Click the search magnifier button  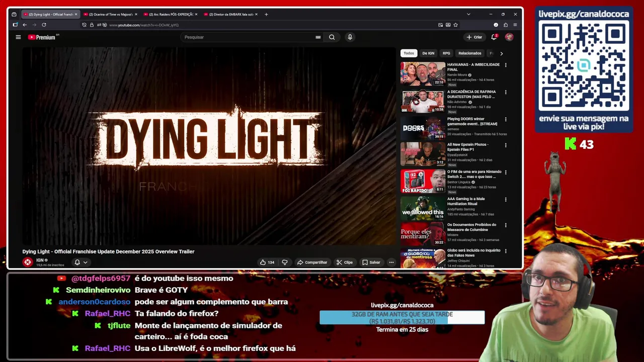(332, 37)
